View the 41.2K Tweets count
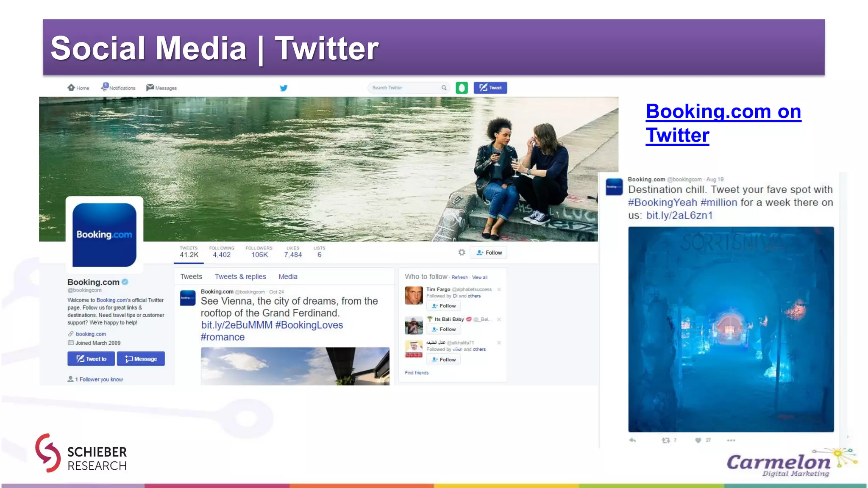This screenshot has width=868, height=488. (x=189, y=252)
